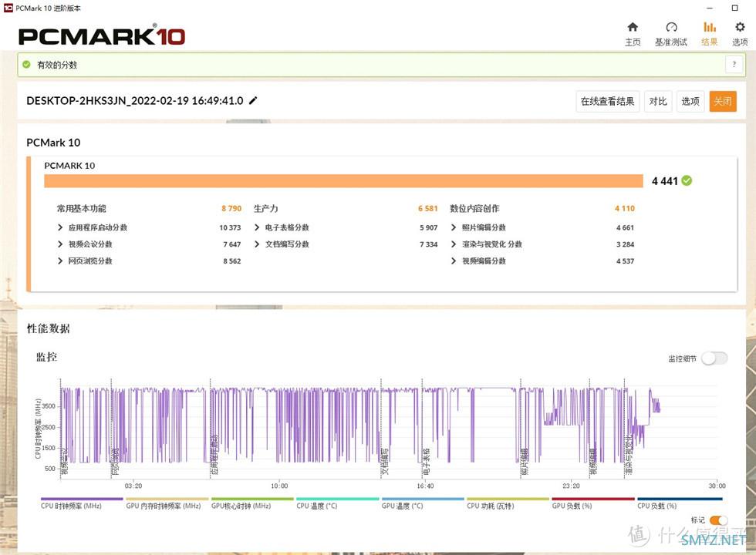Viewport: 756px width, 555px height.
Task: Select the GPU 内存时钟频率 (MHz) legend entry
Action: point(167,503)
